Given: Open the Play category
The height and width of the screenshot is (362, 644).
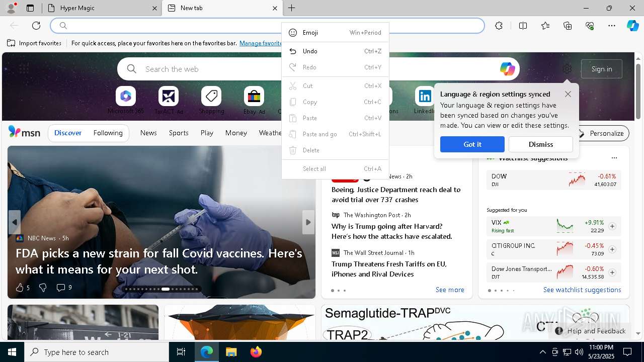Looking at the screenshot, I should point(207,133).
